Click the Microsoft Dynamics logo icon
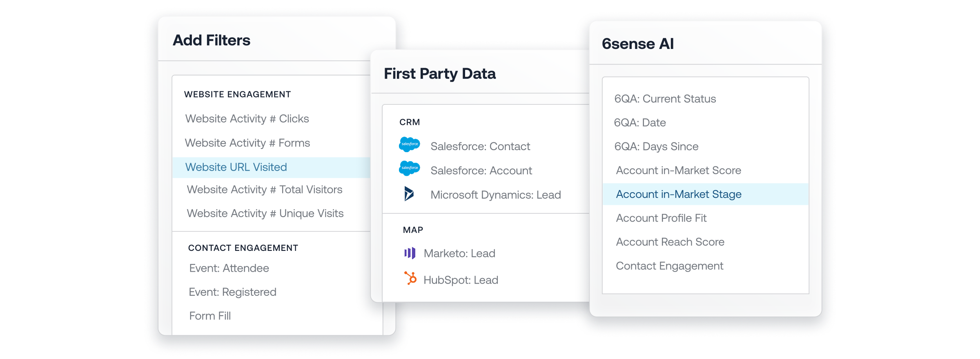The width and height of the screenshot is (980, 359). click(x=409, y=194)
